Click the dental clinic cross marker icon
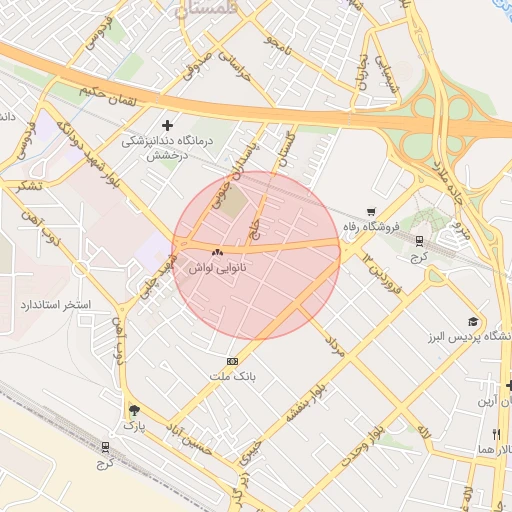Screen dimensions: 512x512 point(167,126)
